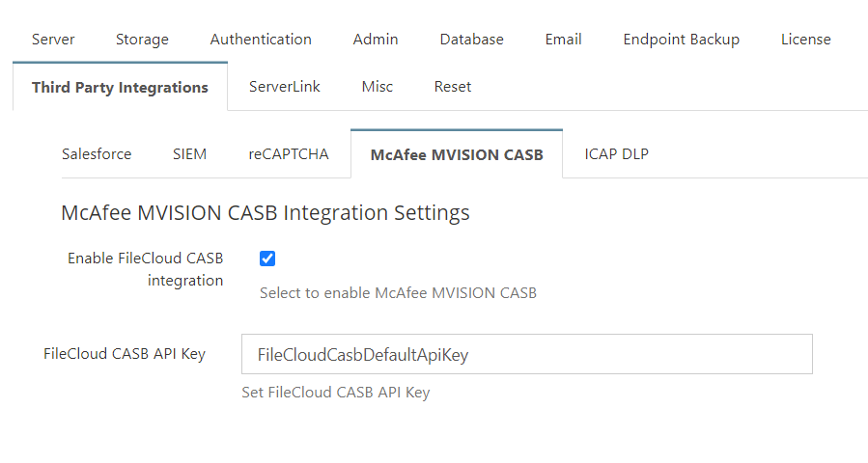The width and height of the screenshot is (868, 463).
Task: Click the FileCloud CASB API Key field
Action: click(527, 354)
